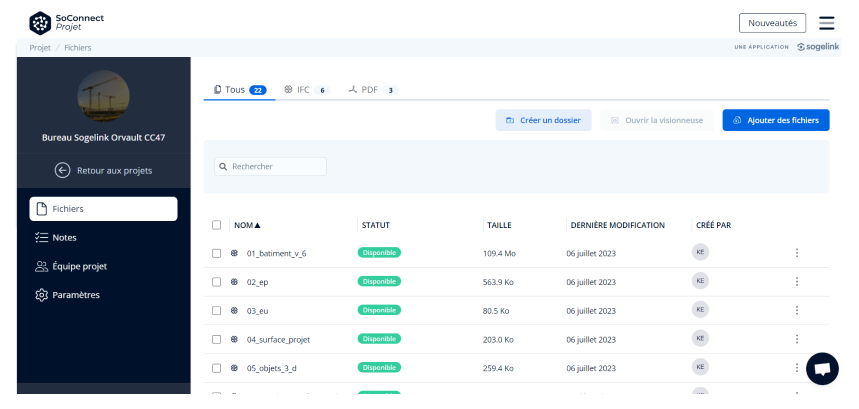
Task: Click the SoConnect Projet logo
Action: (66, 22)
